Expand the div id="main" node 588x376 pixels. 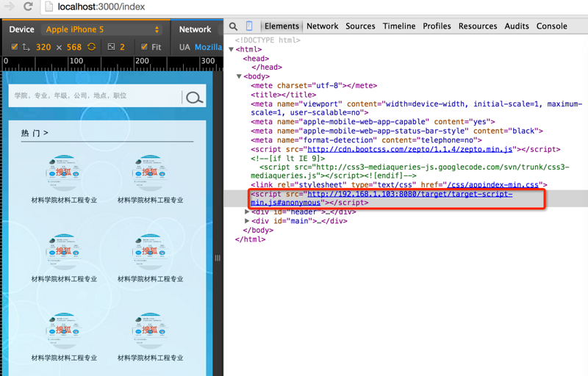[247, 220]
